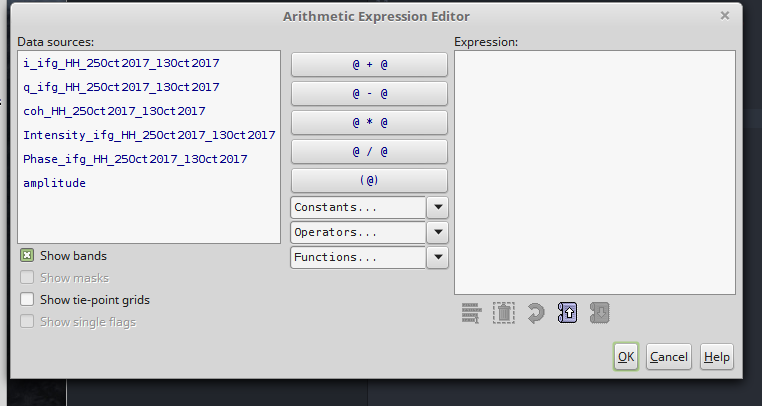The image size is (762, 406).
Task: Select the amplitude data source
Action: pyautogui.click(x=54, y=183)
